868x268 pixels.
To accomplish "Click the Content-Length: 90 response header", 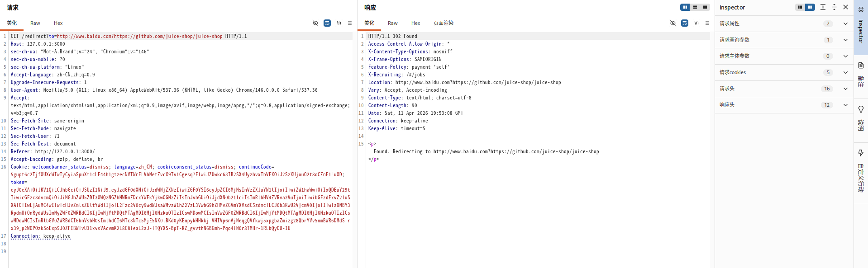I will point(393,105).
